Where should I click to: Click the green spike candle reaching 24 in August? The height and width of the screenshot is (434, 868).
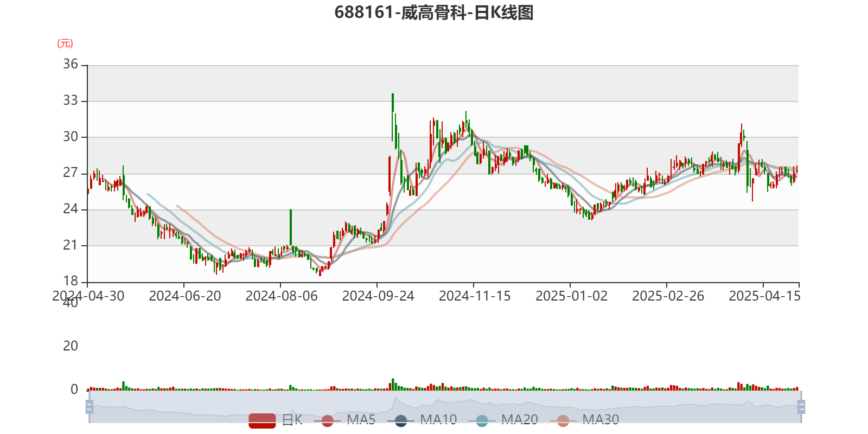click(291, 228)
